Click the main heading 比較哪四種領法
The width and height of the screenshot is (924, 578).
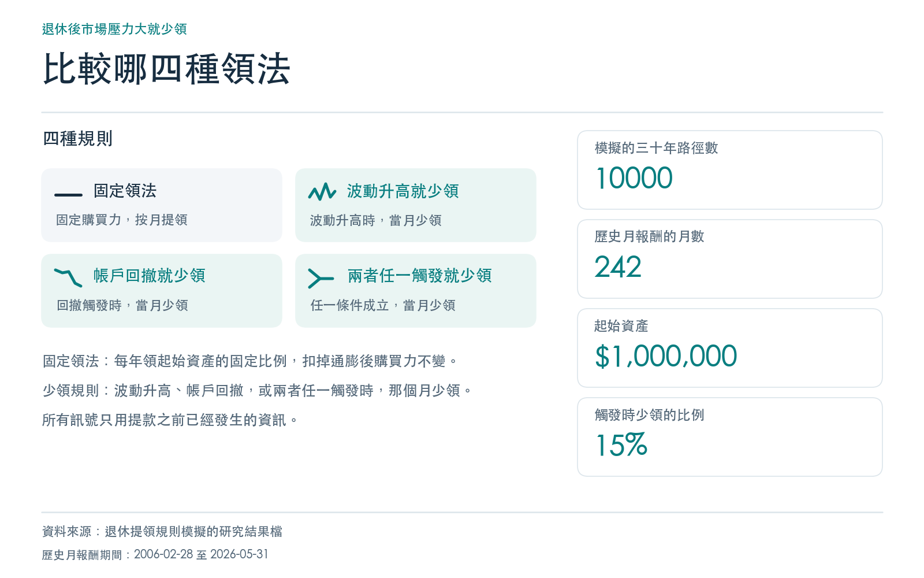point(166,69)
